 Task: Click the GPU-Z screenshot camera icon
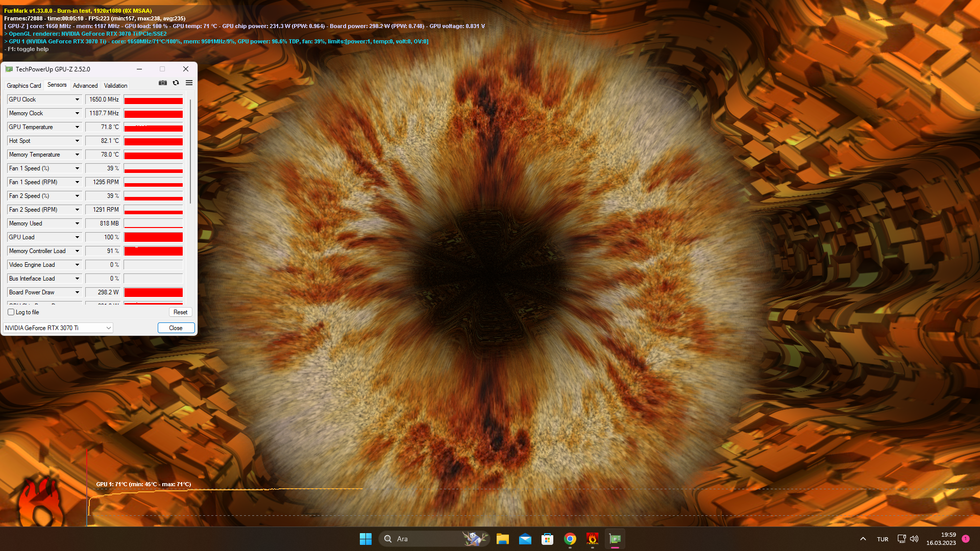point(162,83)
